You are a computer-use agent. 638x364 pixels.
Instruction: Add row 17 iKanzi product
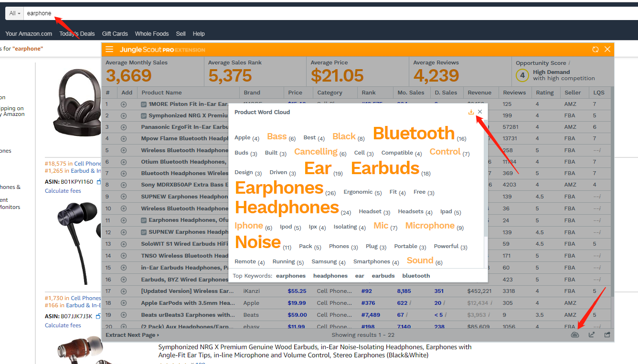(x=124, y=291)
